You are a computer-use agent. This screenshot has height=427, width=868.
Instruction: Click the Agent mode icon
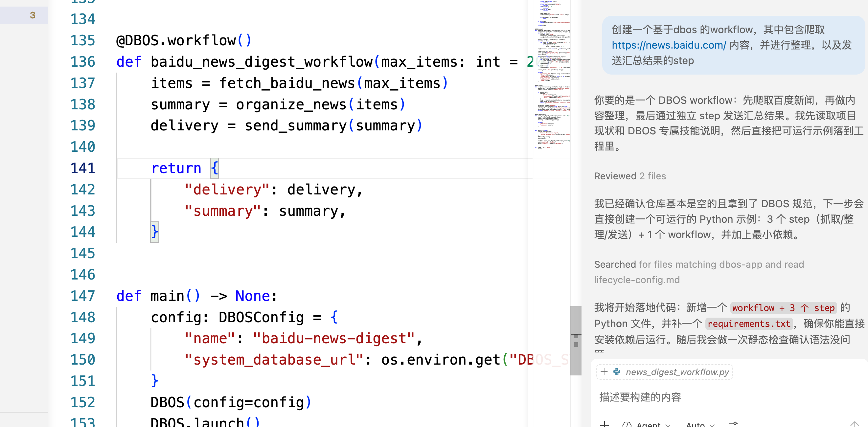pos(627,424)
